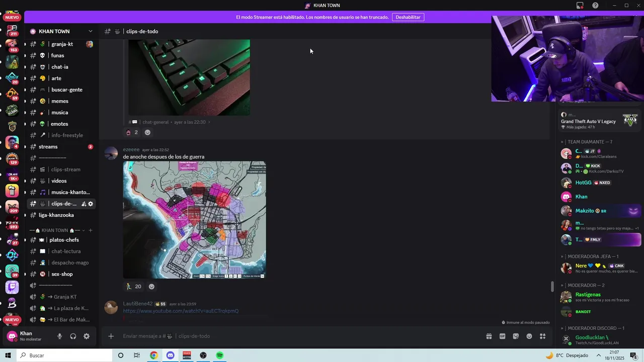Open LautiBene42's avatar profile
Screen dimensions: 644x362
point(111,307)
